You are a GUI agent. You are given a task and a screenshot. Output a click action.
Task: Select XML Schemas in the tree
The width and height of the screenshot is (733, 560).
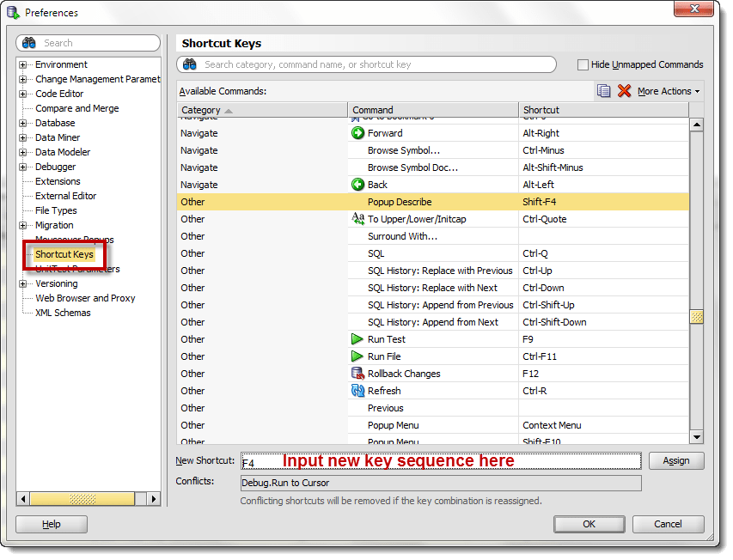[x=63, y=313]
